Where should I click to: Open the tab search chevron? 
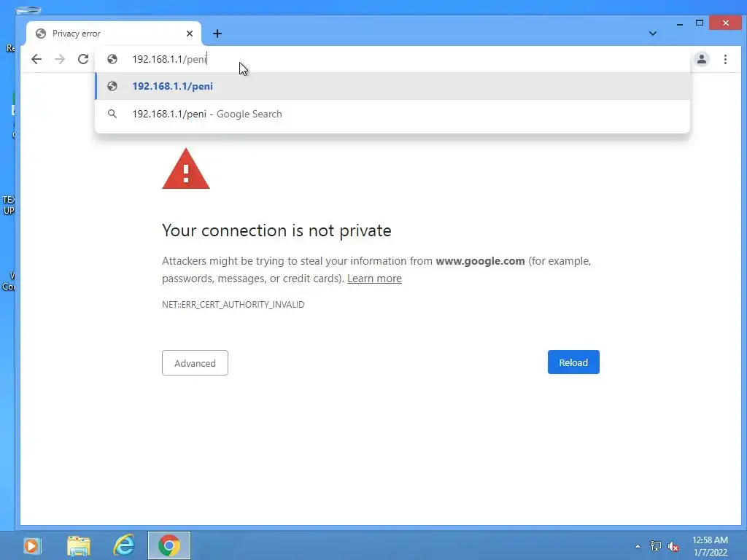(x=653, y=34)
